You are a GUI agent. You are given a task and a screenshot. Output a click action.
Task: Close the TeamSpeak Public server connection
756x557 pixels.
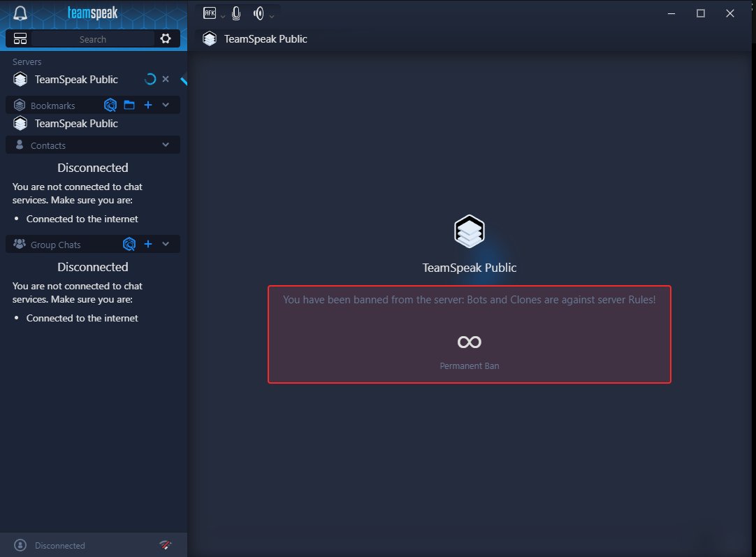166,78
